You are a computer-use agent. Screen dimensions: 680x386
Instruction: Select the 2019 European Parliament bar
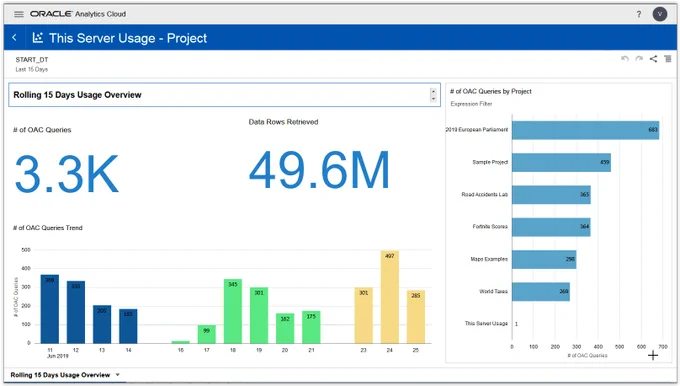coord(585,130)
